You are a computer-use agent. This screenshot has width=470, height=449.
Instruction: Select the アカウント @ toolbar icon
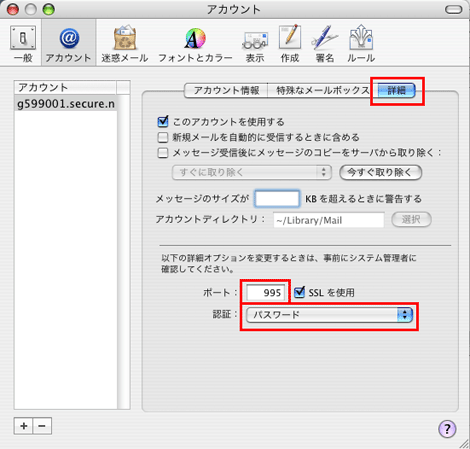click(x=69, y=43)
